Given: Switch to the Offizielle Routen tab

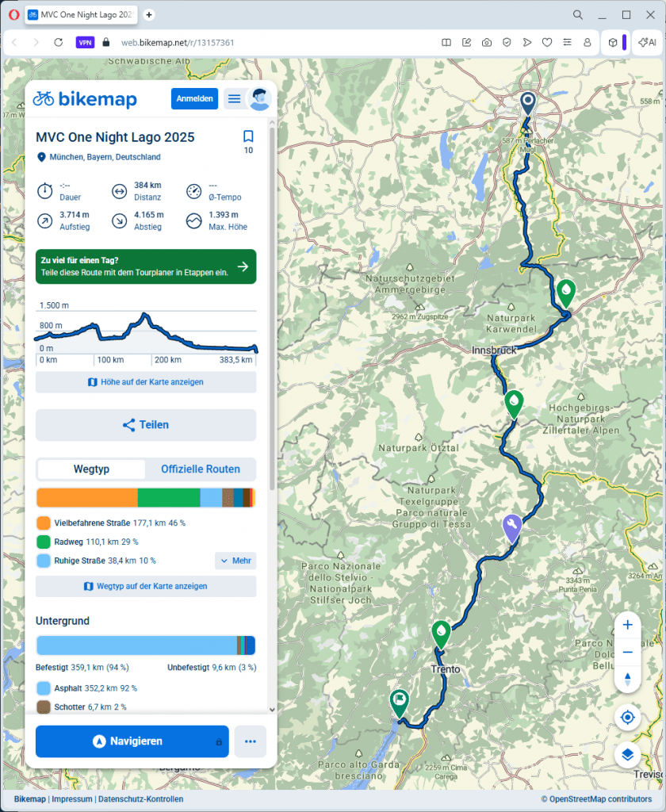Looking at the screenshot, I should click(x=201, y=469).
